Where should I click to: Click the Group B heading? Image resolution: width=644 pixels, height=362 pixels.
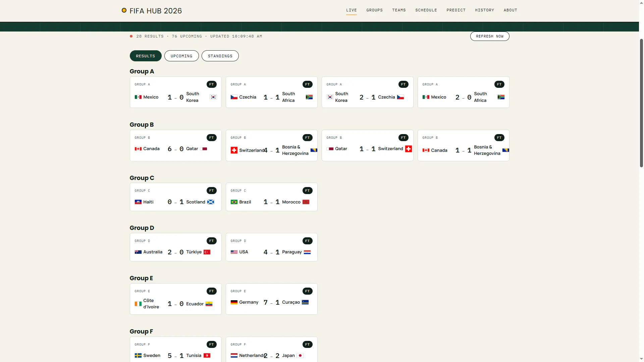[142, 125]
